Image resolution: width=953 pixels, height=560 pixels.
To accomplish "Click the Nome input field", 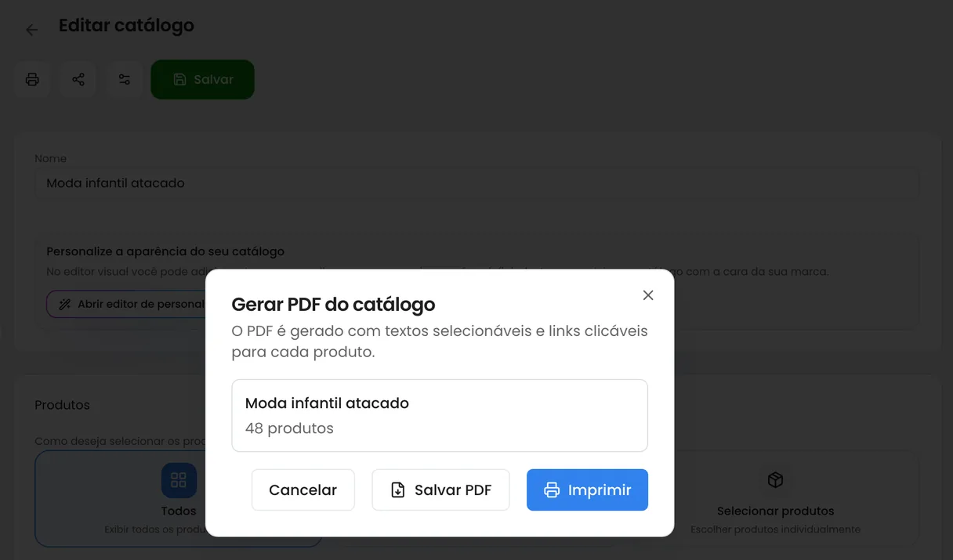I will [x=476, y=183].
